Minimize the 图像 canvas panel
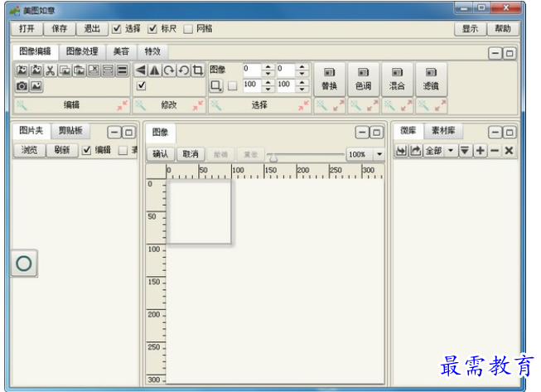The width and height of the screenshot is (541, 392). point(362,133)
